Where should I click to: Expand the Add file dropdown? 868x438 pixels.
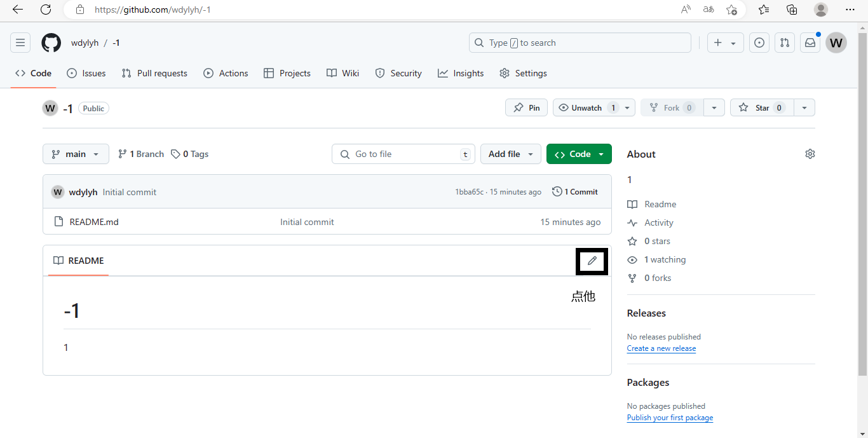tap(511, 154)
